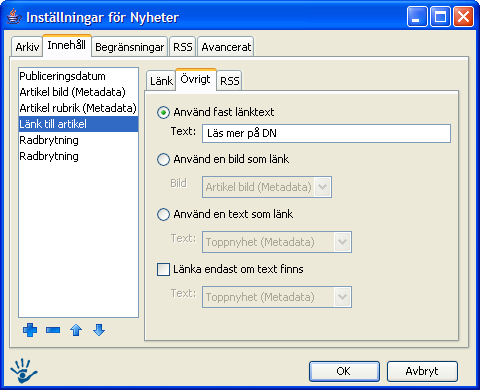Switch to the Arkiv tab

click(27, 47)
